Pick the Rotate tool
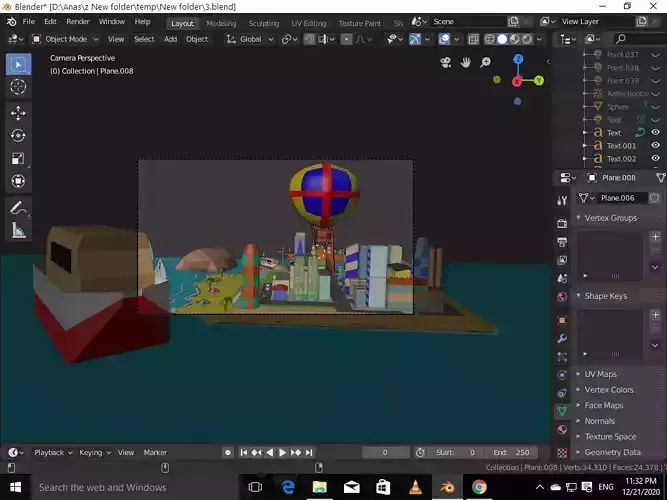The image size is (667, 500). pos(18,136)
